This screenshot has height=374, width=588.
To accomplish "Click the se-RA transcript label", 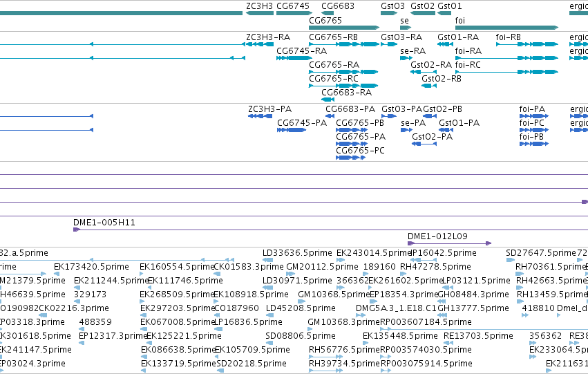I will point(413,51).
